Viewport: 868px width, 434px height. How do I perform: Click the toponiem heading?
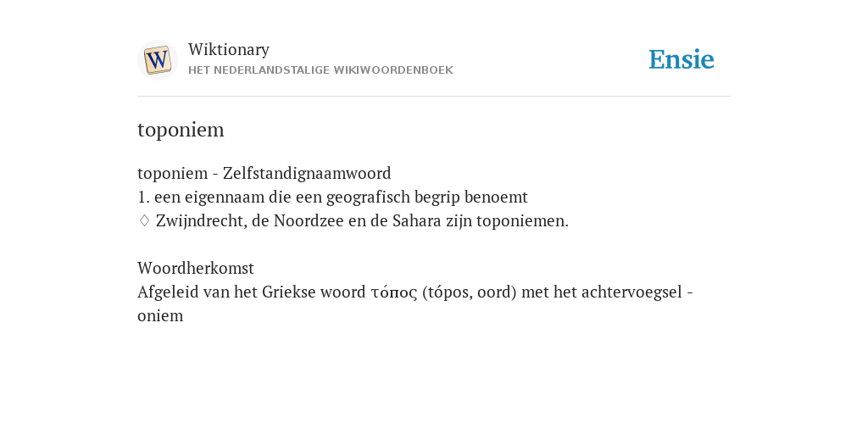coord(181,130)
